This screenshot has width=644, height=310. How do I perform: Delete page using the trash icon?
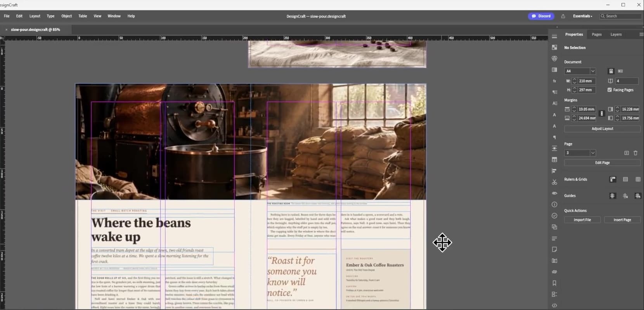point(635,153)
